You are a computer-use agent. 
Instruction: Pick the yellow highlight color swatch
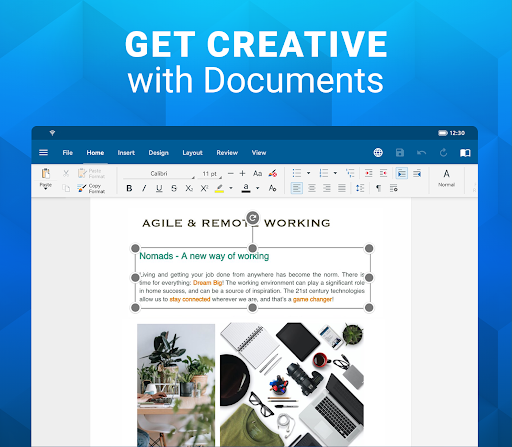[219, 188]
